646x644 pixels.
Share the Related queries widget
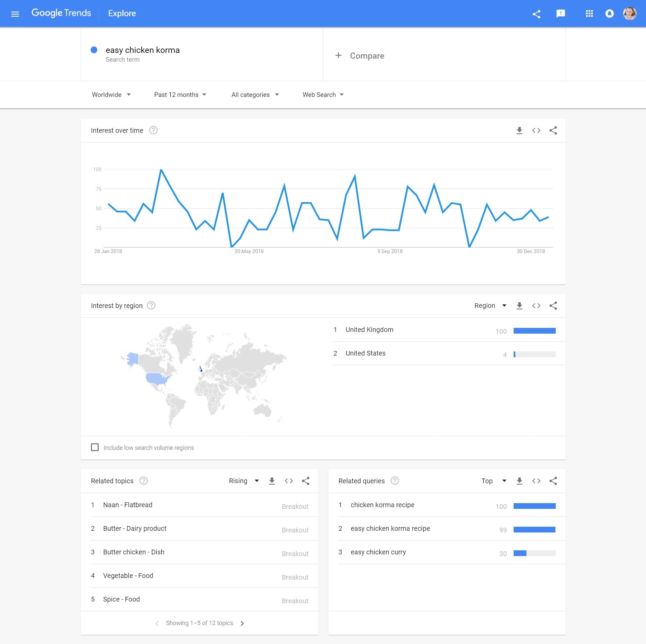[553, 481]
